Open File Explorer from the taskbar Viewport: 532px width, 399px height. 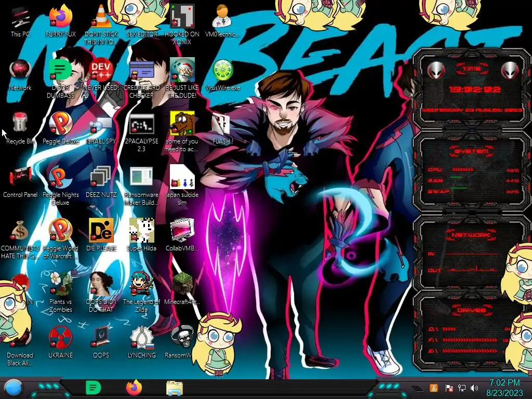pyautogui.click(x=175, y=388)
